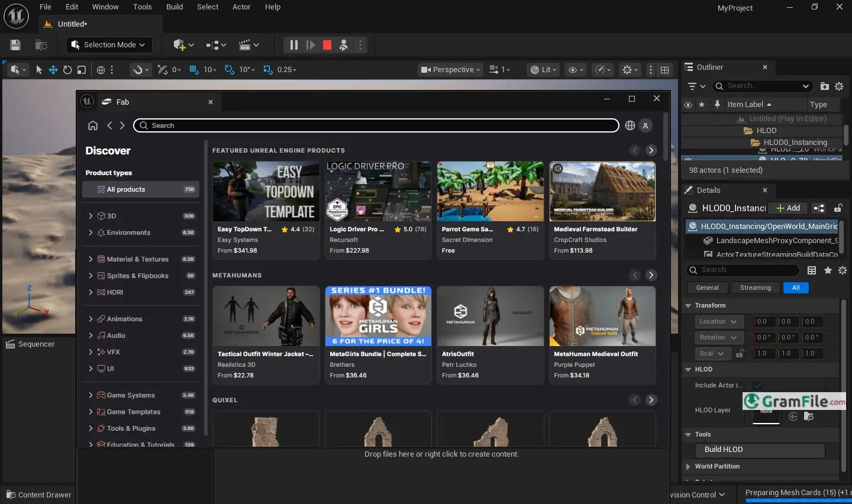Toggle grid snapping icon in viewport
This screenshot has height=504, width=852.
click(x=193, y=70)
